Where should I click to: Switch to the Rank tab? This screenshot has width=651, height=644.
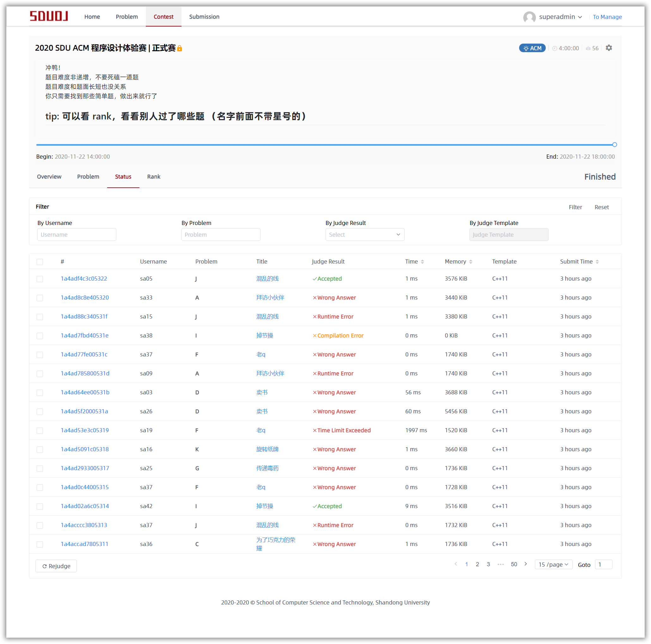click(154, 177)
